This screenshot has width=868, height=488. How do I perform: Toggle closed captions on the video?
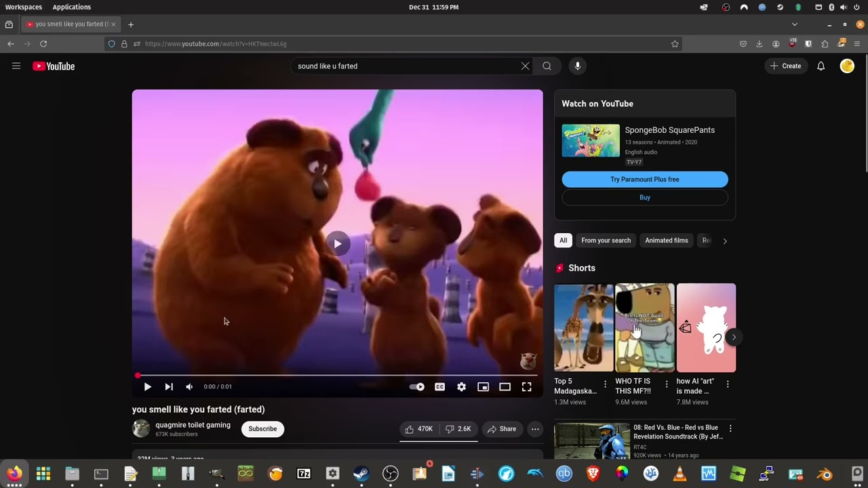[439, 386]
